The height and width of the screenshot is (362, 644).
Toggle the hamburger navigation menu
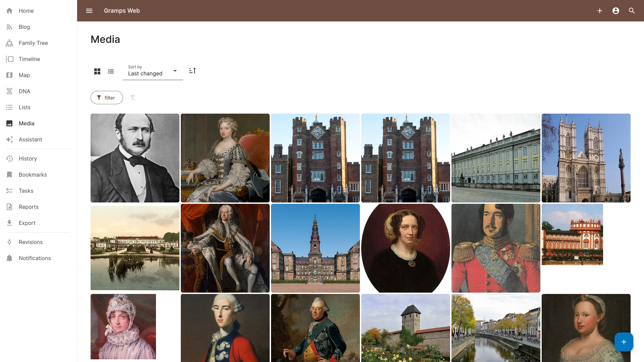tap(89, 11)
